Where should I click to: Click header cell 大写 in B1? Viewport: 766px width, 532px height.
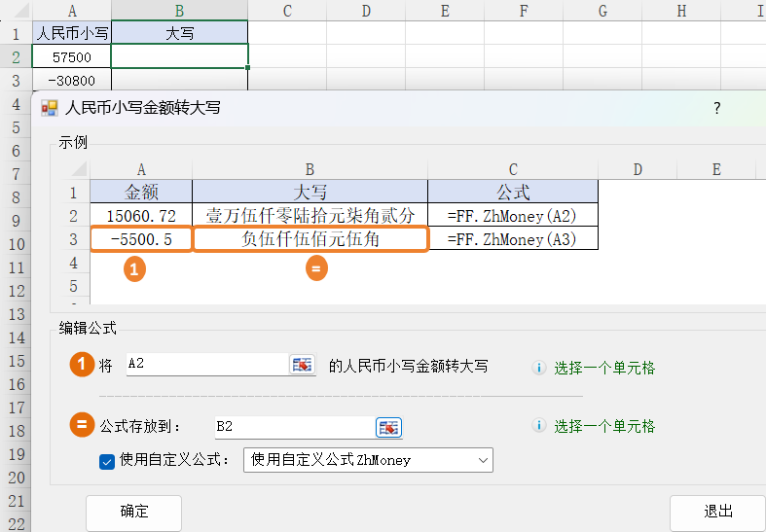pyautogui.click(x=179, y=33)
